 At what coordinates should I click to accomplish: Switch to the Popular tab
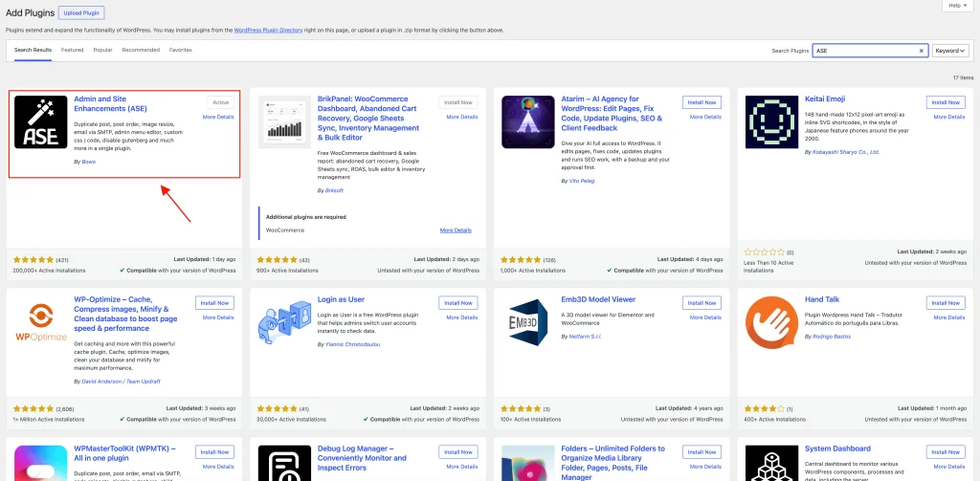[x=103, y=50]
